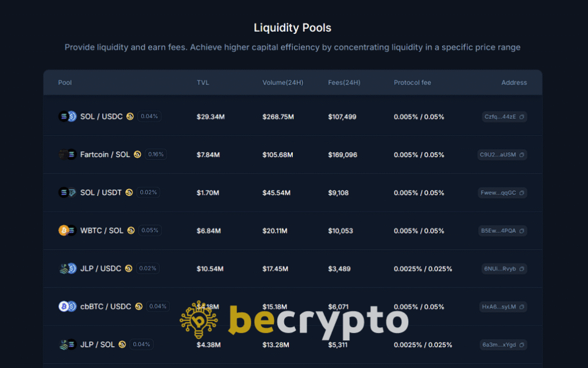
Task: Click reward coin icon beside JLP / USDC
Action: (x=129, y=269)
